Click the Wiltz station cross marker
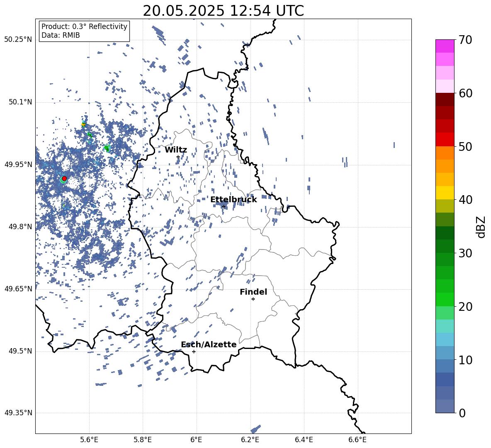The image size is (491, 448). point(178,157)
